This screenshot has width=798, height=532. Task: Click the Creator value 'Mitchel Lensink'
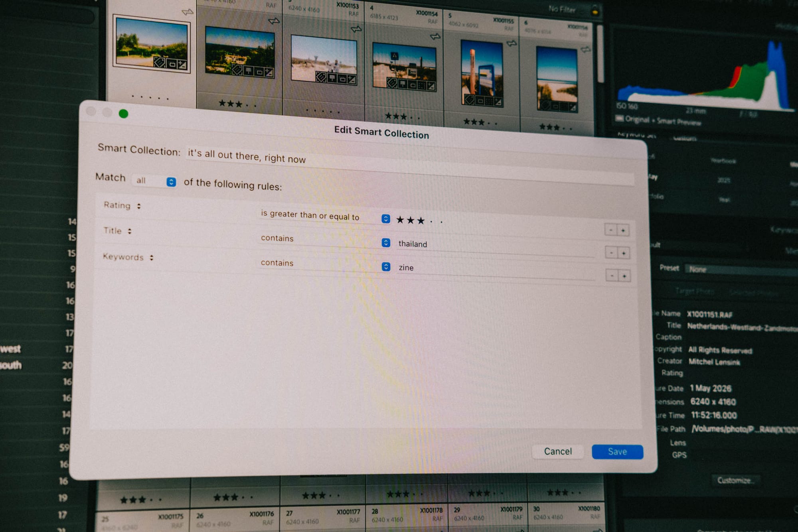(x=714, y=362)
